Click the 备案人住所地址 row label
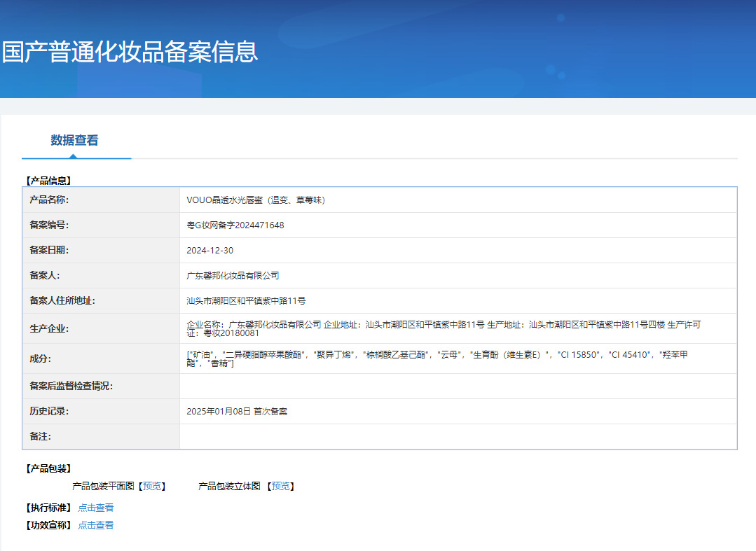 point(62,300)
